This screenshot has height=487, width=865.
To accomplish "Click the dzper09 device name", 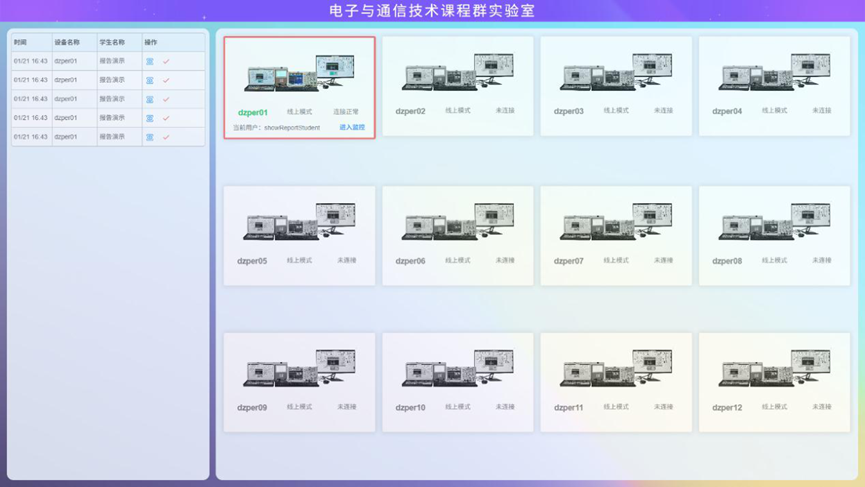I will pyautogui.click(x=252, y=408).
